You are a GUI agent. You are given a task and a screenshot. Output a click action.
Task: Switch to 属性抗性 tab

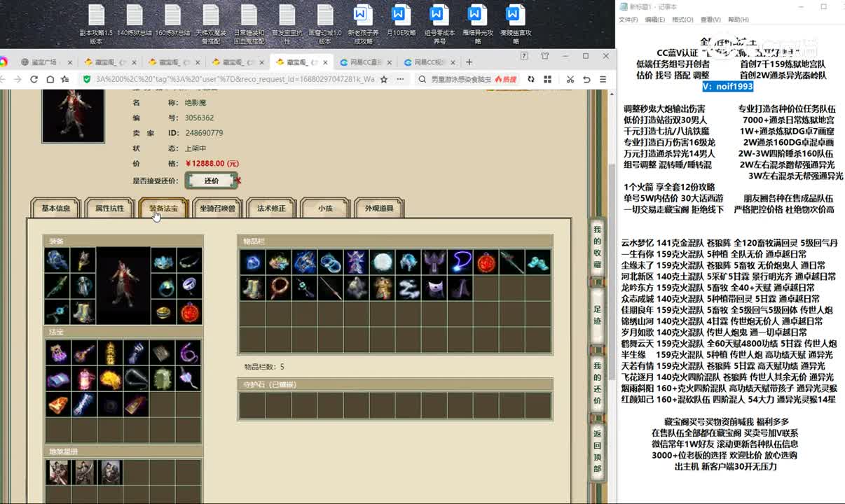[x=109, y=209]
